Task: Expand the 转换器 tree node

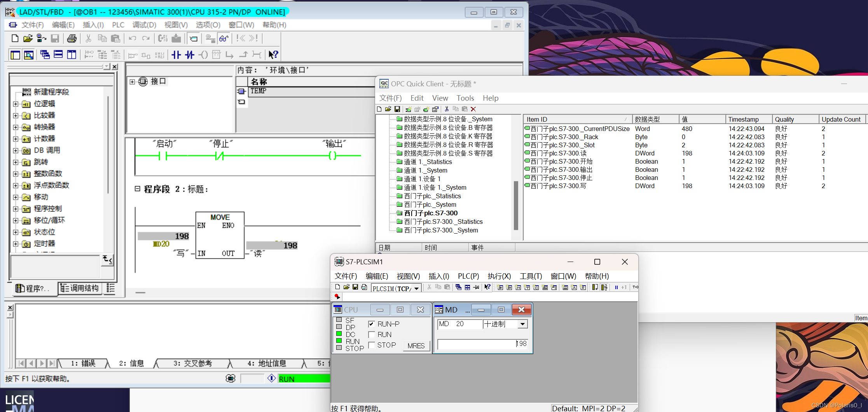Action: click(16, 127)
